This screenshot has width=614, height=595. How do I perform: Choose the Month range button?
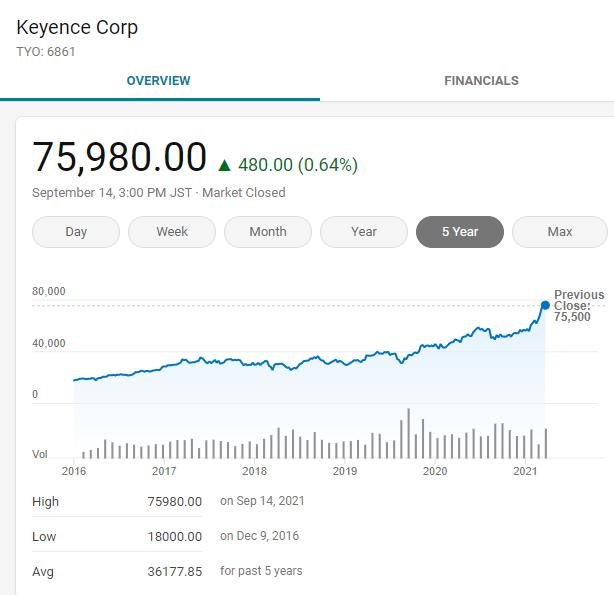268,232
